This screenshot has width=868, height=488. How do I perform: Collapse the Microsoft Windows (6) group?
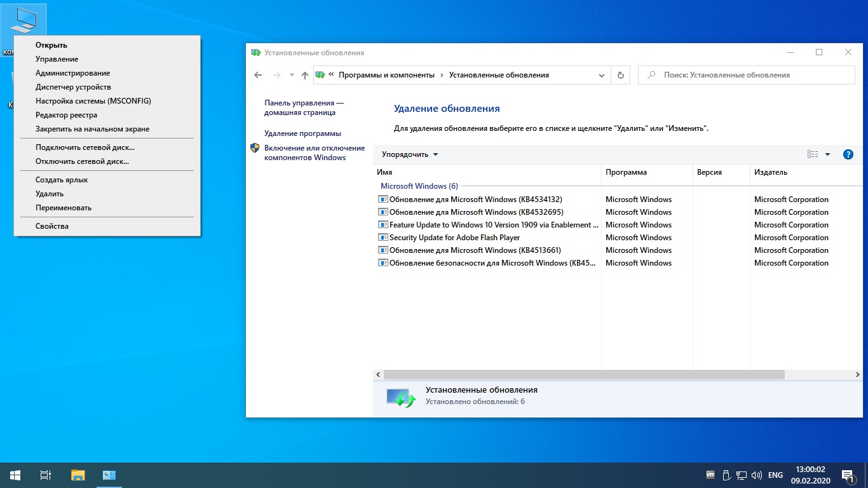coord(419,186)
